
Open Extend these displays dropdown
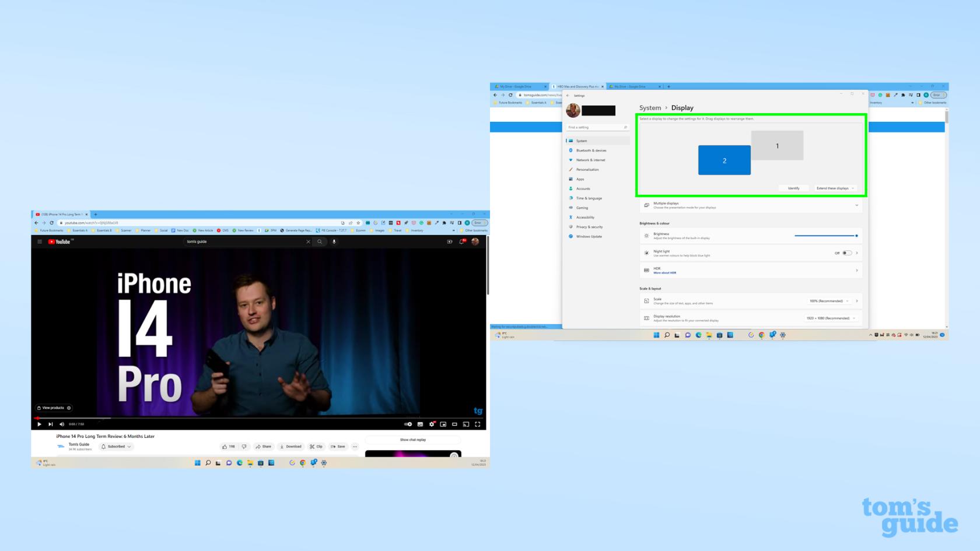point(835,188)
